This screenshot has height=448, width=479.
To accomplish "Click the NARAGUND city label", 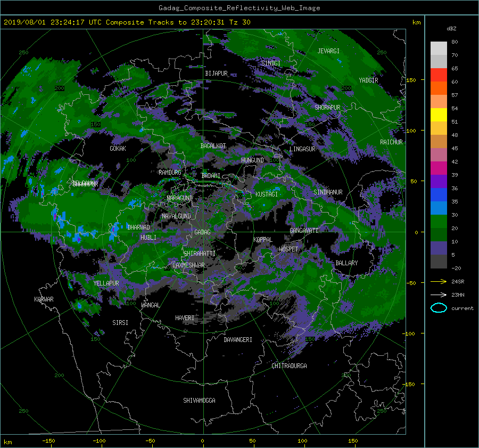I will [x=180, y=198].
